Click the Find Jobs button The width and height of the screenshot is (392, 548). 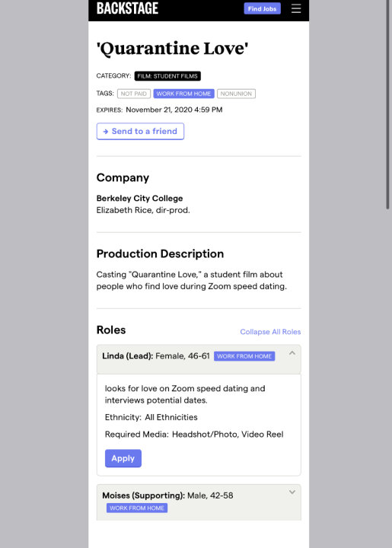262,8
